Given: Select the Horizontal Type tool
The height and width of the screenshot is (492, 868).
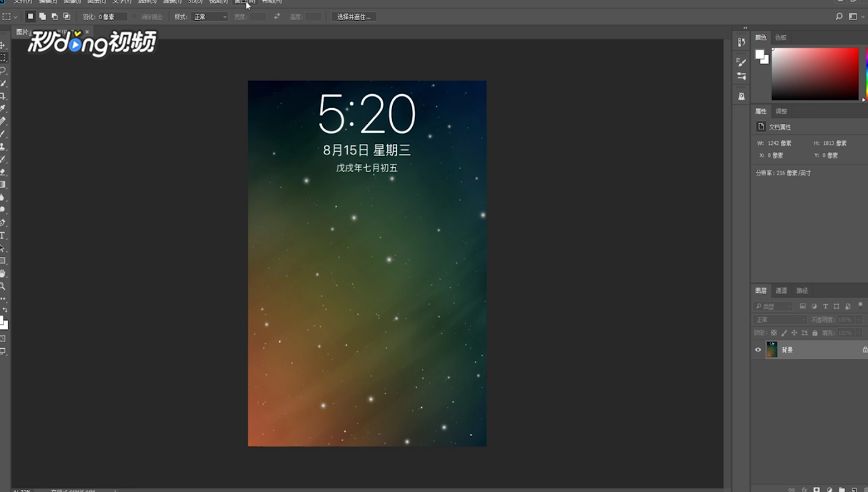Looking at the screenshot, I should pos(3,236).
